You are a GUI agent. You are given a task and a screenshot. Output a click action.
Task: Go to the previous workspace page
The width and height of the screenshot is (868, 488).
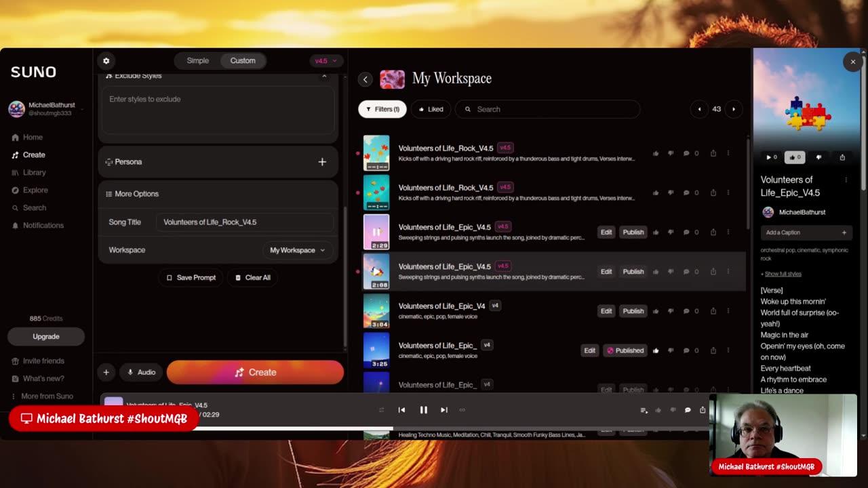[x=699, y=109]
